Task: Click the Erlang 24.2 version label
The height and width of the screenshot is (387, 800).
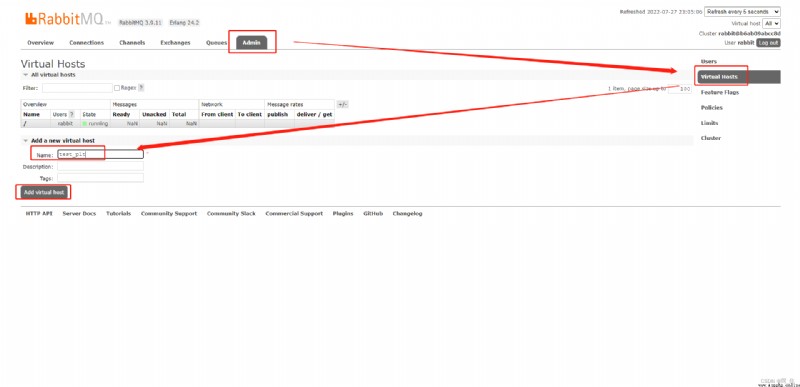Action: [184, 23]
